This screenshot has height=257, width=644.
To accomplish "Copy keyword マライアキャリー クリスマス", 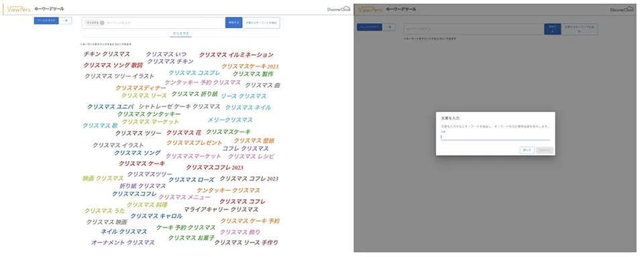I will (x=221, y=209).
